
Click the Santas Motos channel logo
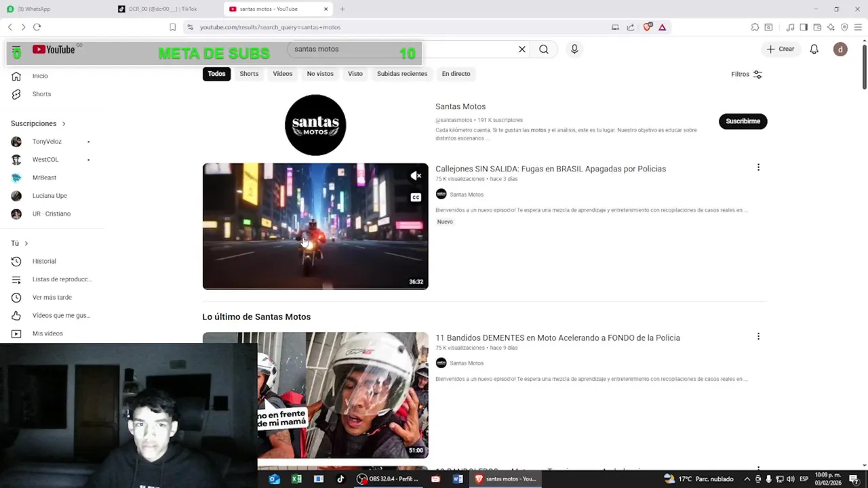315,125
